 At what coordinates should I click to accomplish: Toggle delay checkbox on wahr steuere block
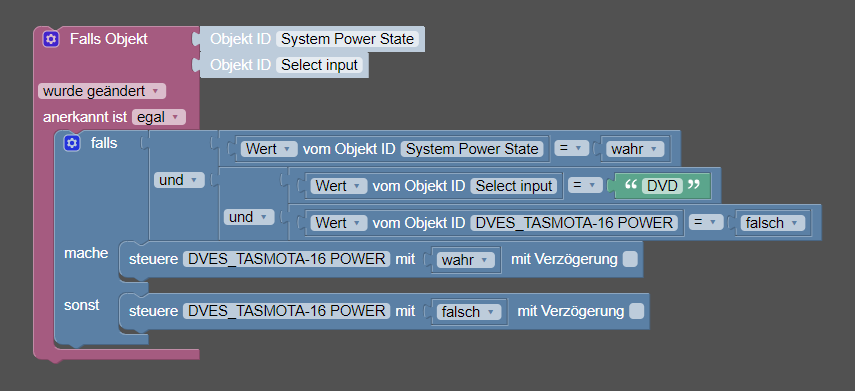(630, 259)
